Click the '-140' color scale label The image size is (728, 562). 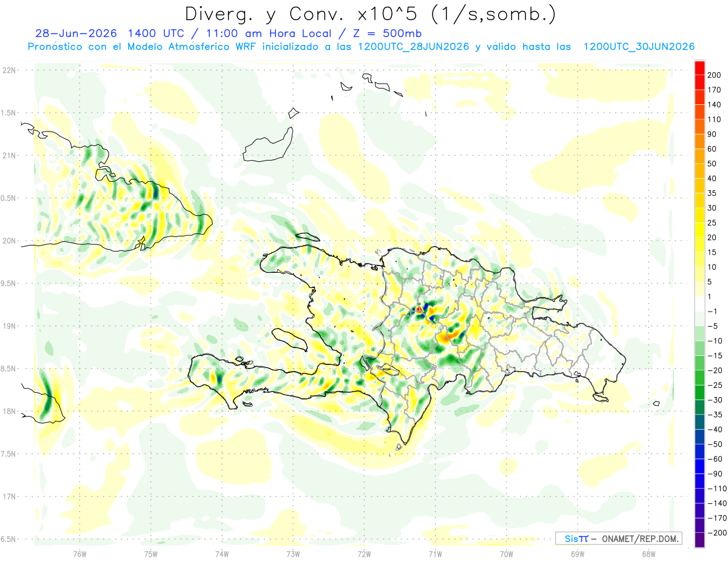[x=718, y=503]
